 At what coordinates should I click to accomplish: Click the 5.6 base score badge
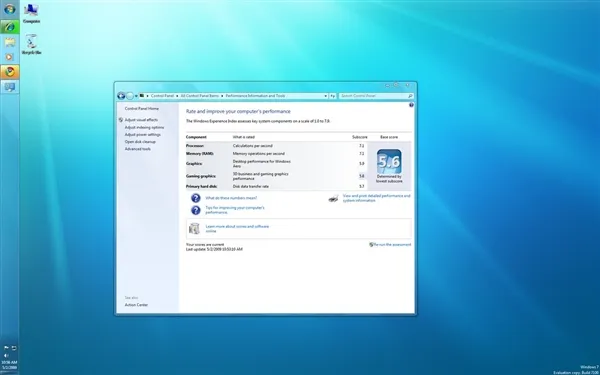point(389,161)
